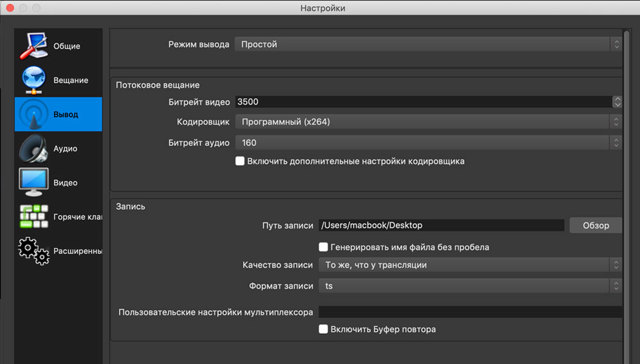640x364 pixels.
Task: Open the Общие settings icon
Action: 33,46
